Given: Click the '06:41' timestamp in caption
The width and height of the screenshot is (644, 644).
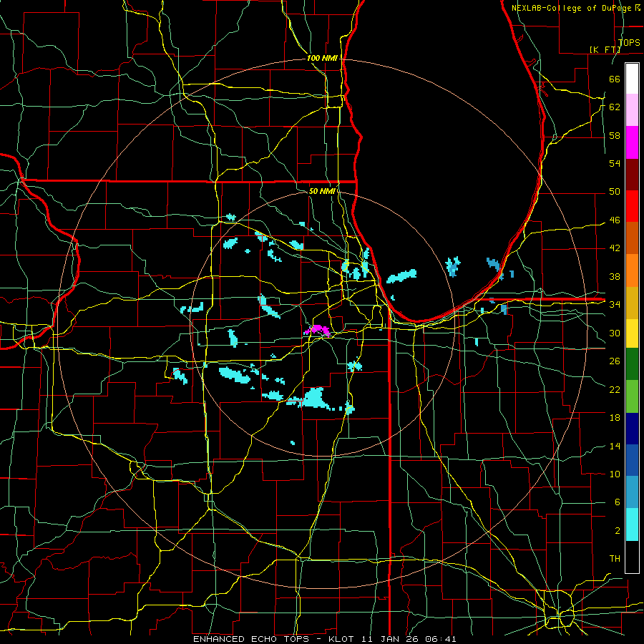Looking at the screenshot, I should pyautogui.click(x=439, y=639).
